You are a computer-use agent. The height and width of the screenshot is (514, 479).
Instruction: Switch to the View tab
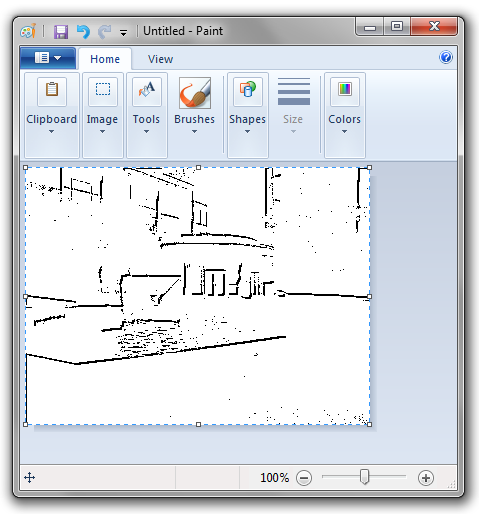click(160, 59)
